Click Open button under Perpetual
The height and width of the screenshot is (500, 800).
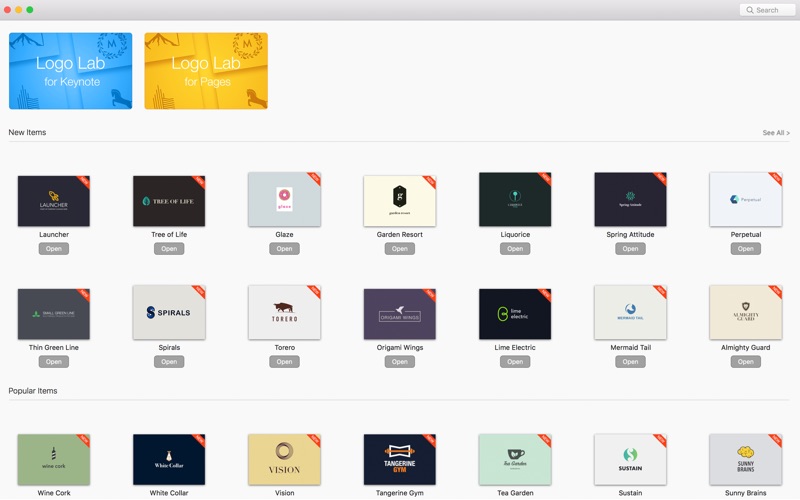[x=745, y=249]
